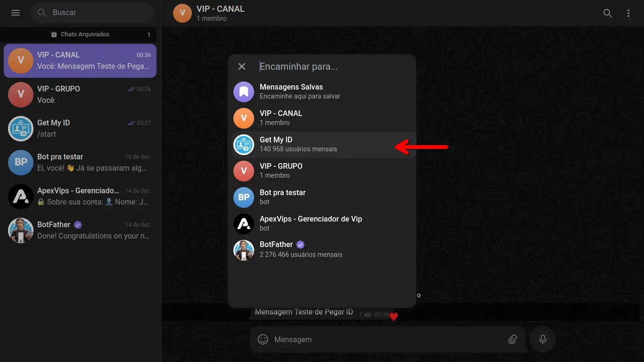Open the emoji picker smiley icon

click(263, 339)
